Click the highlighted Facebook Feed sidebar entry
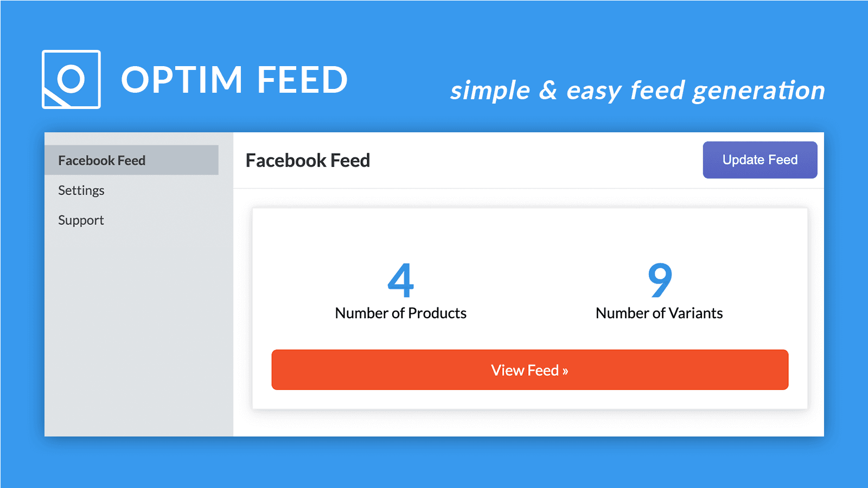Screen dimensions: 868x488 (131, 160)
